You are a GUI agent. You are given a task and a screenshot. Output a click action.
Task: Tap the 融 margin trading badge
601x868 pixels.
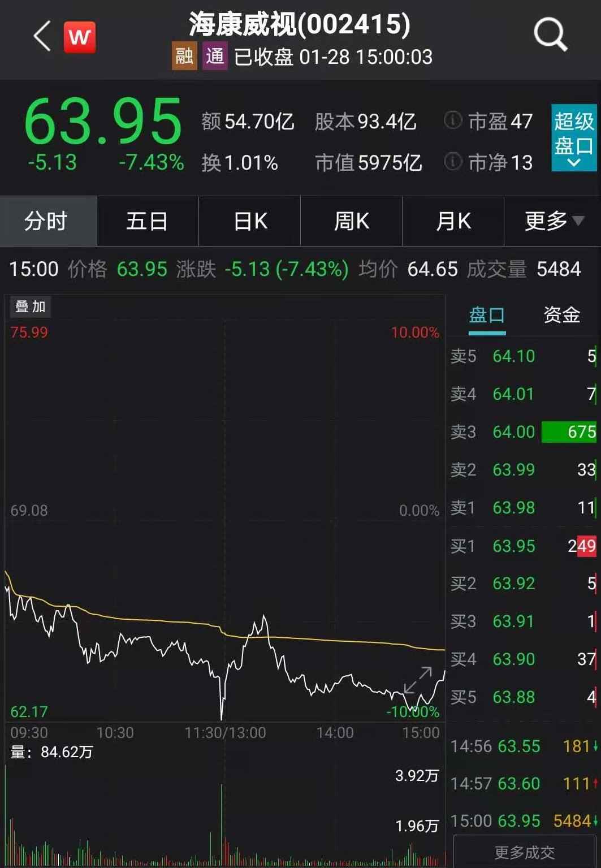(x=184, y=56)
